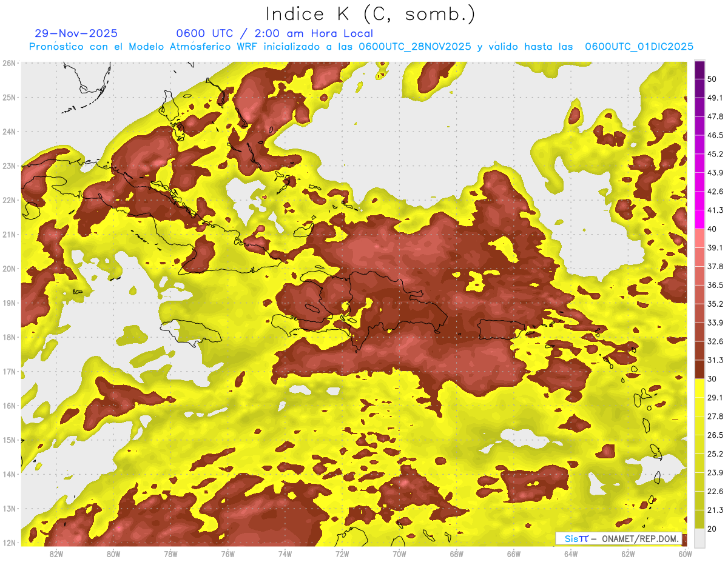Click the longitude label "68W"

456,554
